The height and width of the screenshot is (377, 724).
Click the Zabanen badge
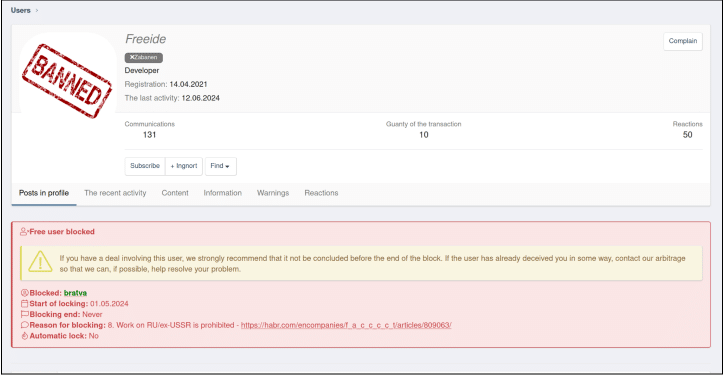pos(144,57)
